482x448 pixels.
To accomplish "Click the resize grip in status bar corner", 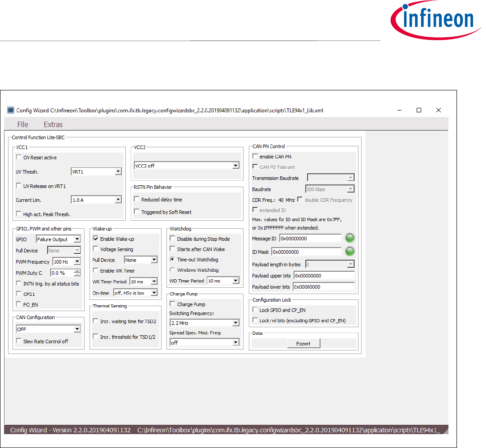I will (x=446, y=432).
